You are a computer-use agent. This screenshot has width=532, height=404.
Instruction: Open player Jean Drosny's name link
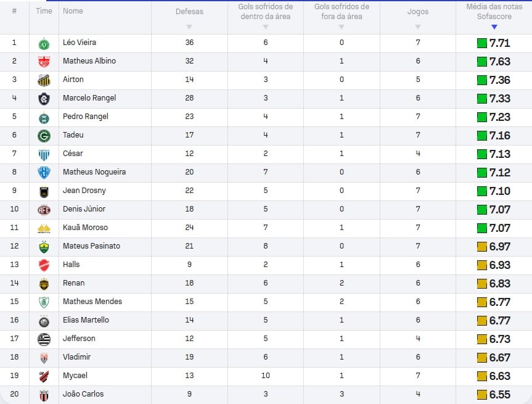point(84,191)
